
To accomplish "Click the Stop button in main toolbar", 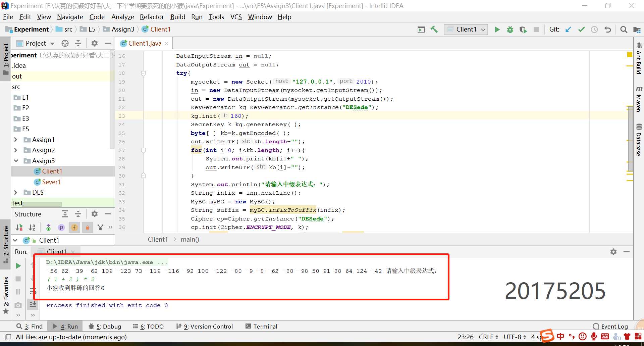I will pyautogui.click(x=536, y=30).
